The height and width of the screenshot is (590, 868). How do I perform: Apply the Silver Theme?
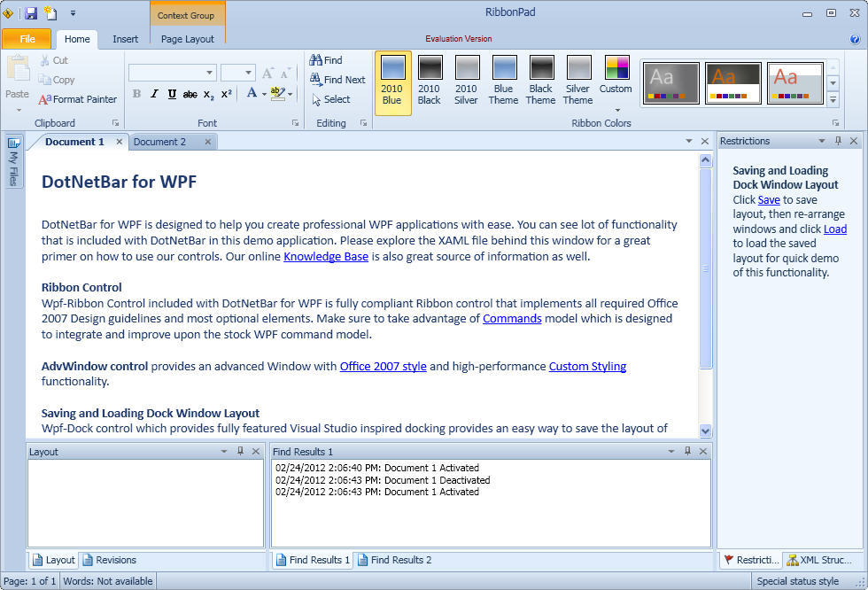tap(577, 81)
